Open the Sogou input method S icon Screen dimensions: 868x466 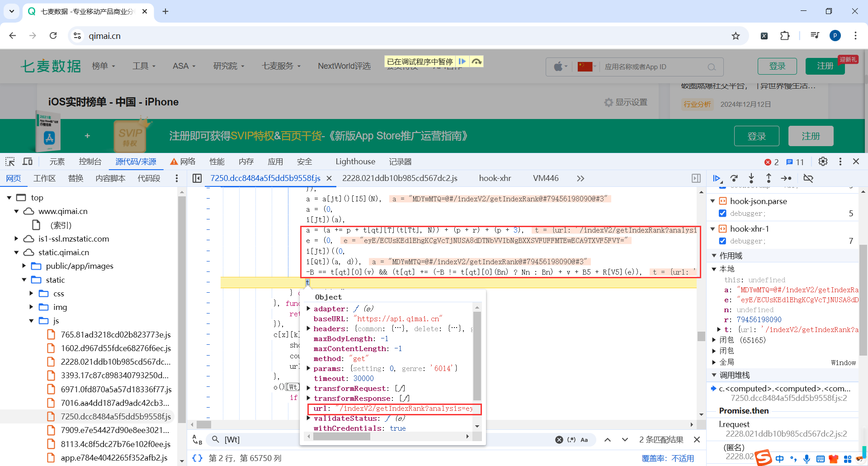763,457
